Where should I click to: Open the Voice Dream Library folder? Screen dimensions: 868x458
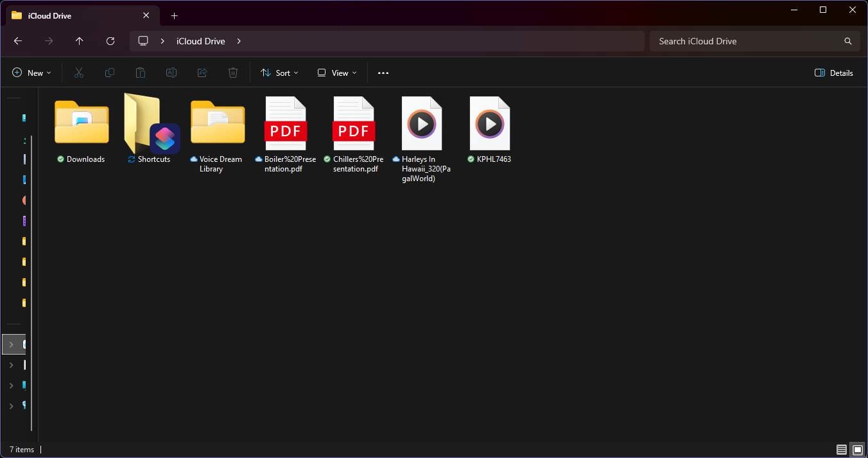pos(218,122)
